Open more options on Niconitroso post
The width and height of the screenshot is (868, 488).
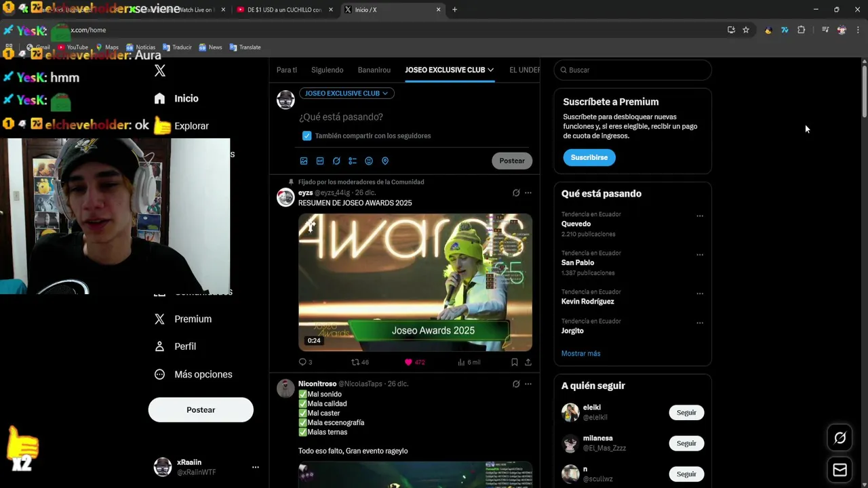click(528, 384)
